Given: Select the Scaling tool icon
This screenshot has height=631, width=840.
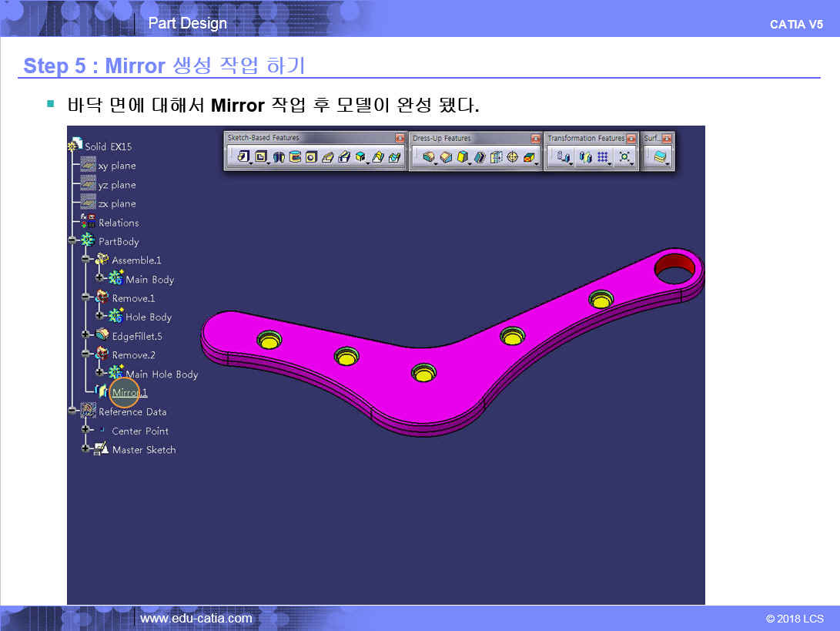Looking at the screenshot, I should click(624, 157).
